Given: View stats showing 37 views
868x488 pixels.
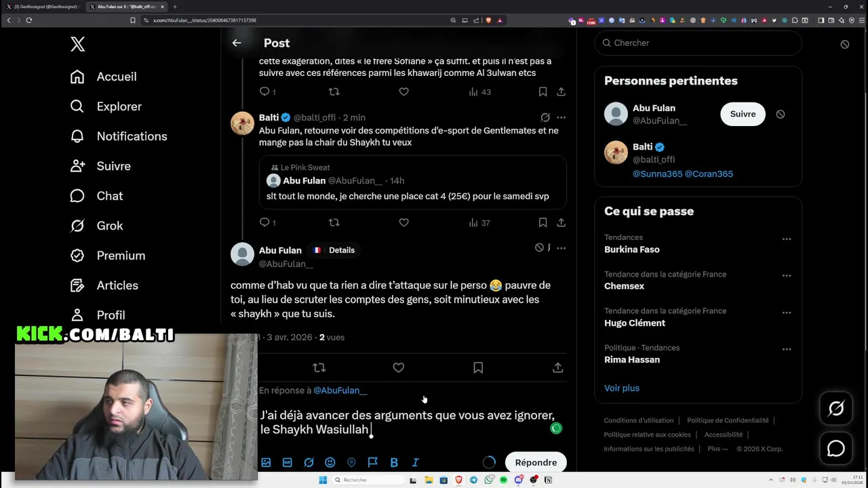Looking at the screenshot, I should [479, 222].
